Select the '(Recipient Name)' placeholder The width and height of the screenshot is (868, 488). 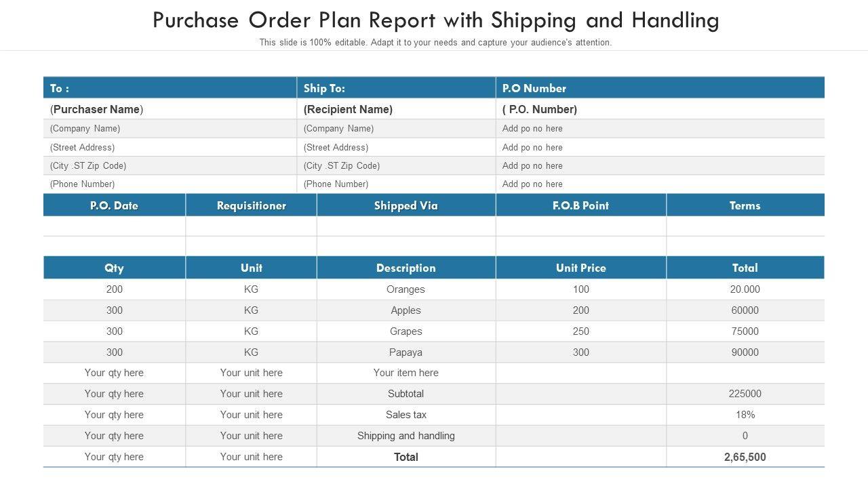pos(348,109)
